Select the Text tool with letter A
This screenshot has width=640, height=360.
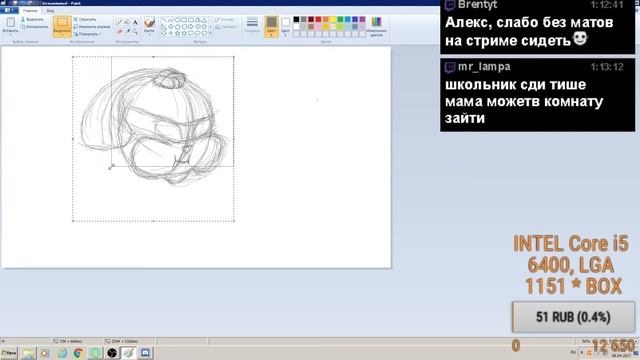coord(136,22)
